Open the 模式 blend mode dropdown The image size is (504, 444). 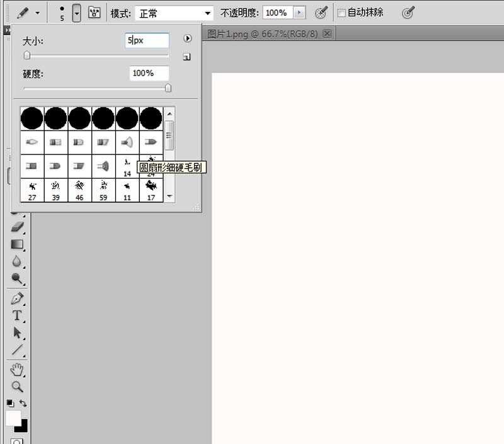click(175, 13)
